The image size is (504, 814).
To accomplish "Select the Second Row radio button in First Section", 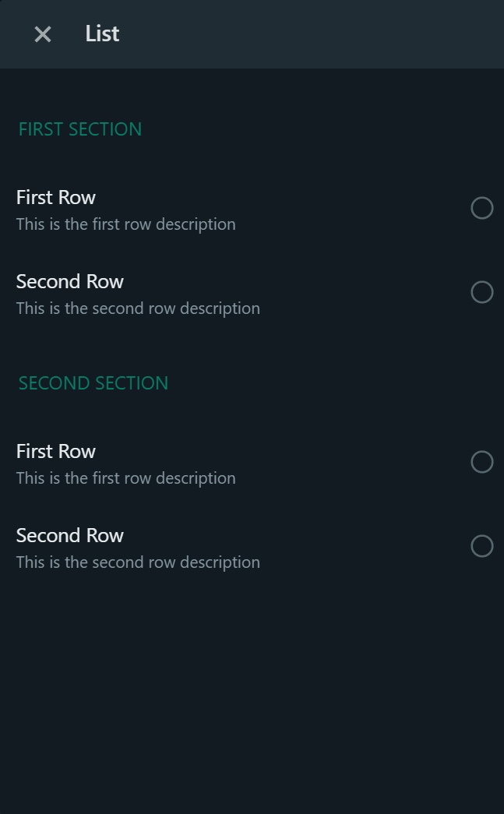I will [482, 292].
